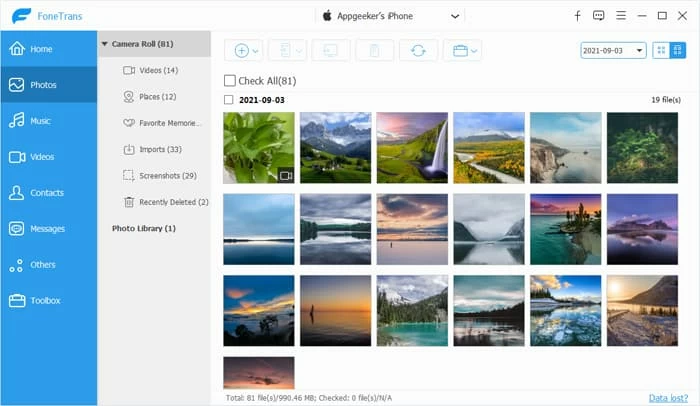This screenshot has height=406, width=700.
Task: Click the Data lost? link
Action: (669, 398)
